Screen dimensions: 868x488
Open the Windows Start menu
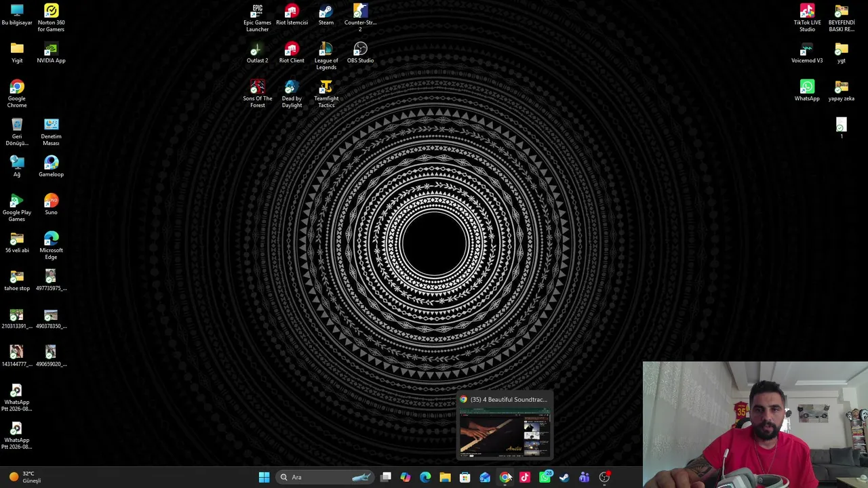point(264,477)
